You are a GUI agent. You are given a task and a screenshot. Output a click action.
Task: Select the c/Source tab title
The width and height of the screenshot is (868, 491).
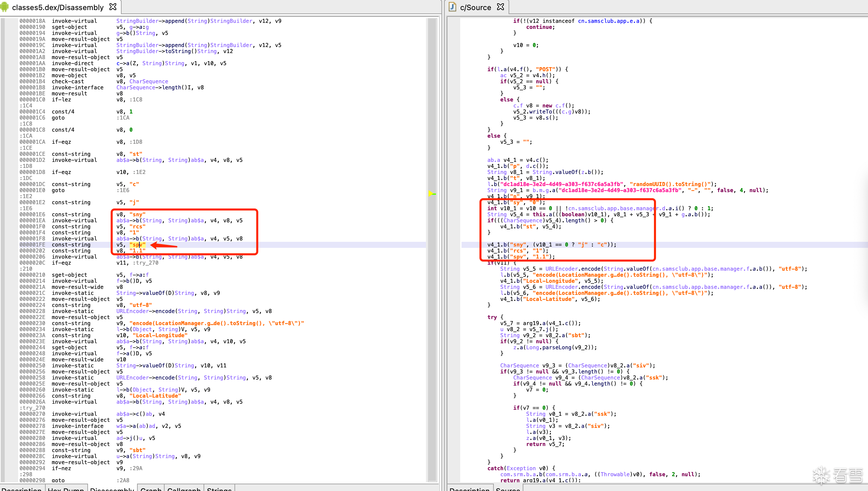475,7
